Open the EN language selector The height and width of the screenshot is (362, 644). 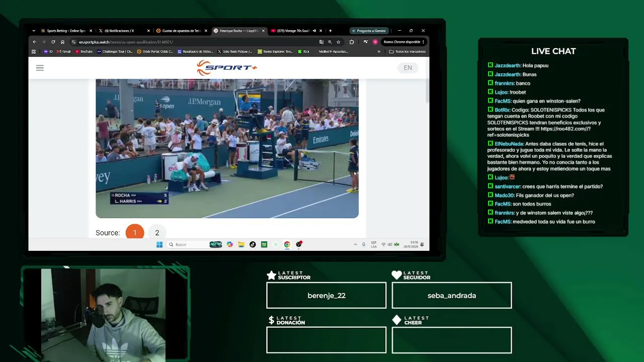pyautogui.click(x=408, y=68)
